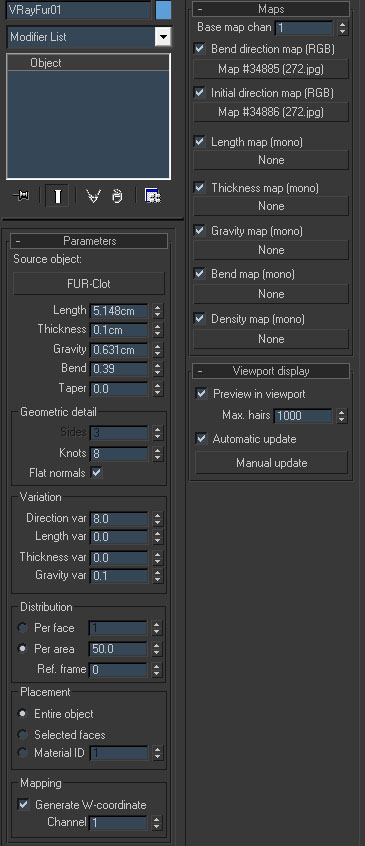Screen dimensions: 365x846
Task: Click the Manual update button
Action: (x=271, y=463)
